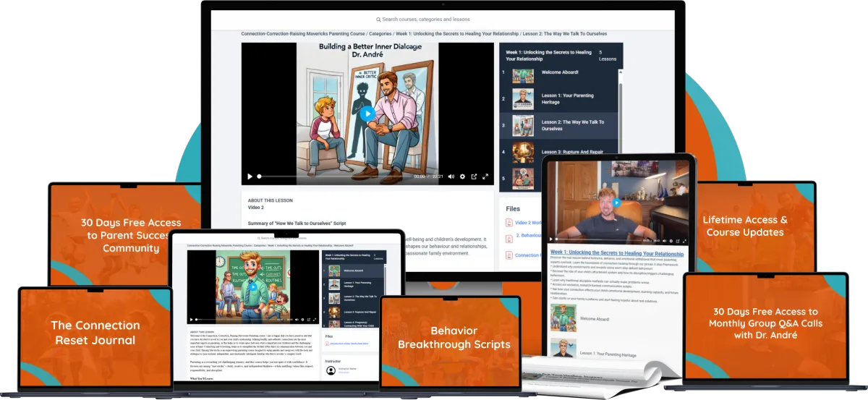The height and width of the screenshot is (400, 868).
Task: Open Introduction Video Worksheet file on laptop
Action: [349, 344]
